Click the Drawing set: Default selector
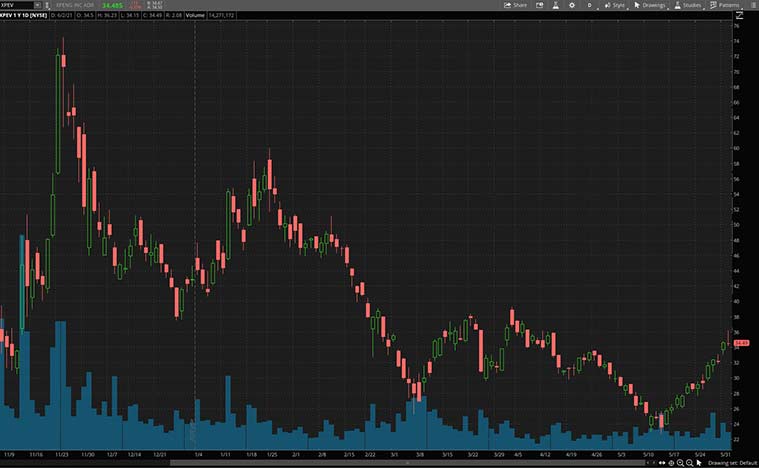Screen dimensions: 759x468 coord(732,463)
